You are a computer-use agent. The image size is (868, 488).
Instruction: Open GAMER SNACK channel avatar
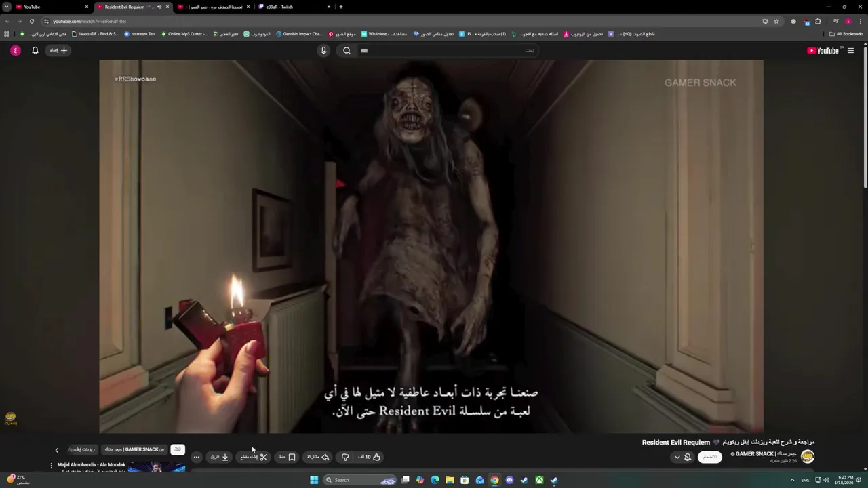(807, 456)
